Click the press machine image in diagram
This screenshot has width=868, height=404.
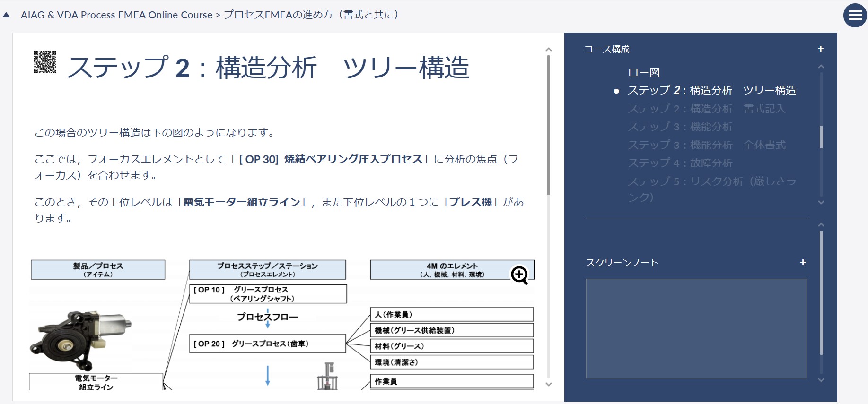coord(327,376)
